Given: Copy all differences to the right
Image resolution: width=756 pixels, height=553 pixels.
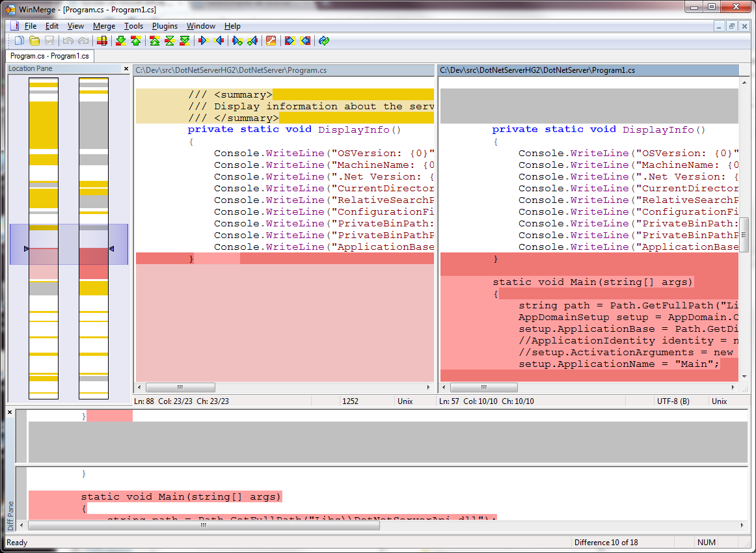Looking at the screenshot, I should pyautogui.click(x=290, y=41).
